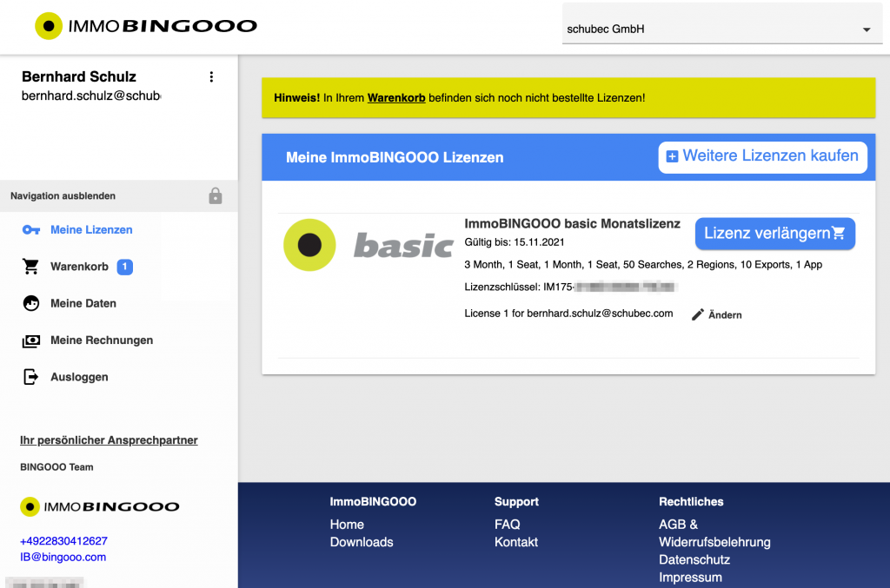890x588 pixels.
Task: Select Meine Daten menu entry
Action: click(x=83, y=303)
